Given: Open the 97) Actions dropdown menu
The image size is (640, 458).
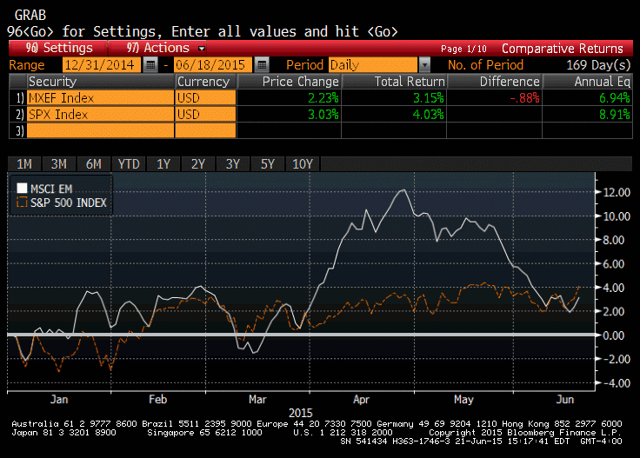Looking at the screenshot, I should coord(158,48).
